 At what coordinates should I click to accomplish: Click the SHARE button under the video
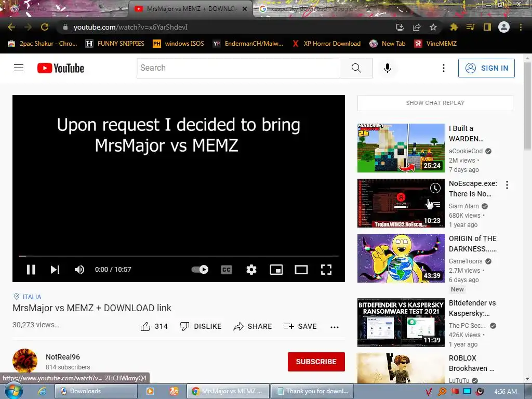click(x=253, y=326)
